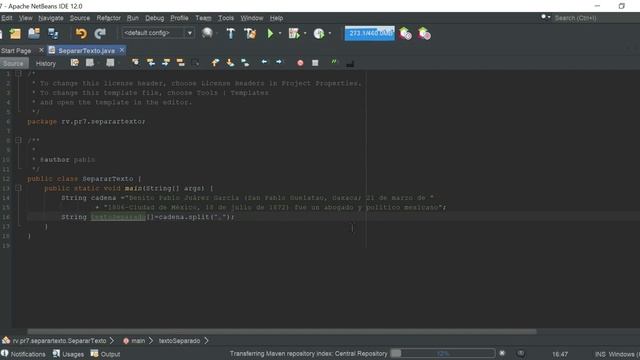Collapse the main method fold at line 13
The image size is (640, 360).
pyautogui.click(x=18, y=188)
